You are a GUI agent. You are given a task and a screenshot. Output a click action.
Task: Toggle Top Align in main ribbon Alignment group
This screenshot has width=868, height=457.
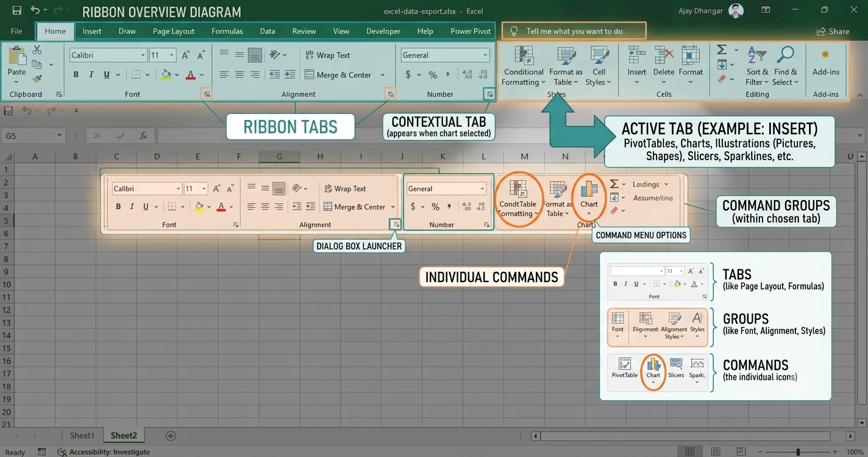click(224, 55)
